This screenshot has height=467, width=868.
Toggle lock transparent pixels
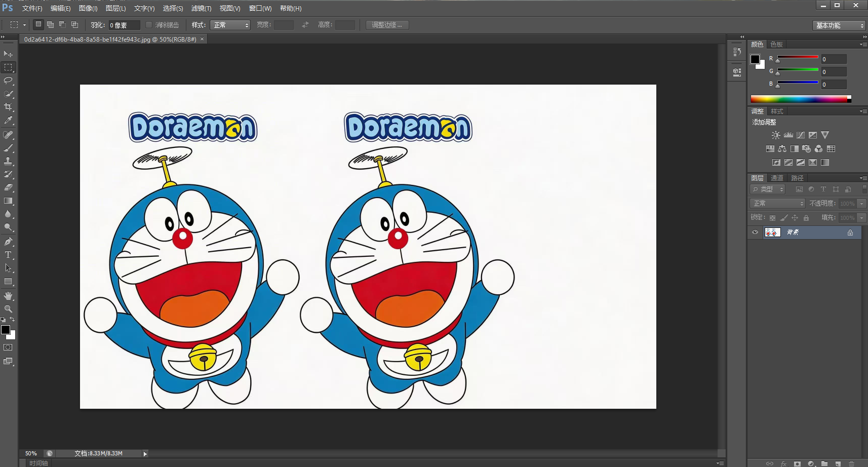point(772,218)
